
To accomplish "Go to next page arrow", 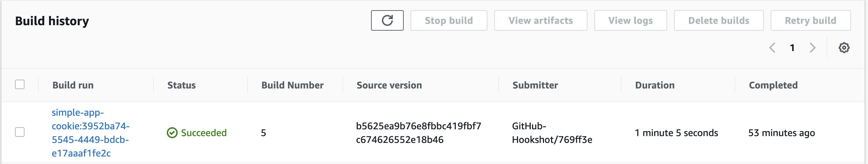I will 813,48.
